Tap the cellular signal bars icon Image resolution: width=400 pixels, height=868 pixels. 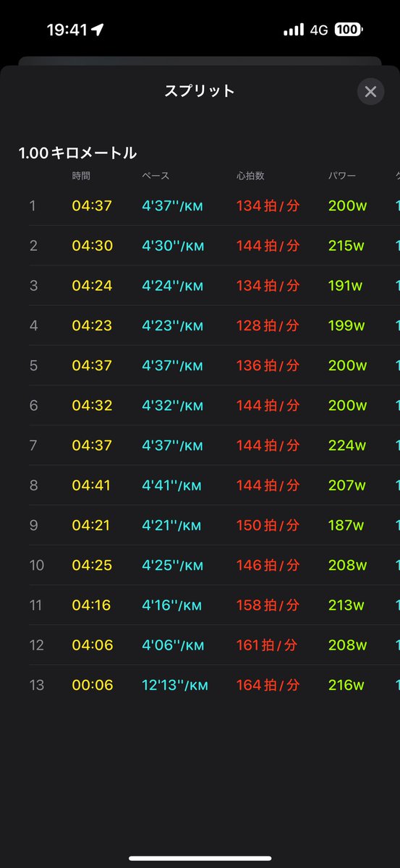[294, 30]
